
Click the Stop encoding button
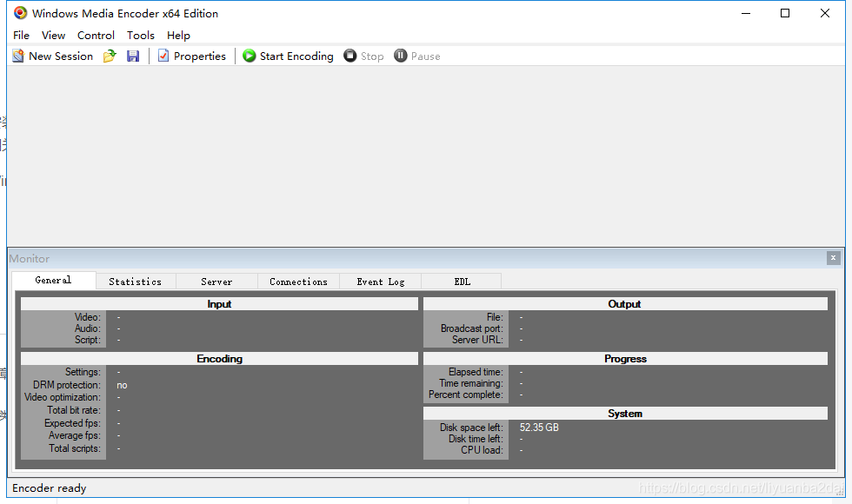tap(363, 56)
